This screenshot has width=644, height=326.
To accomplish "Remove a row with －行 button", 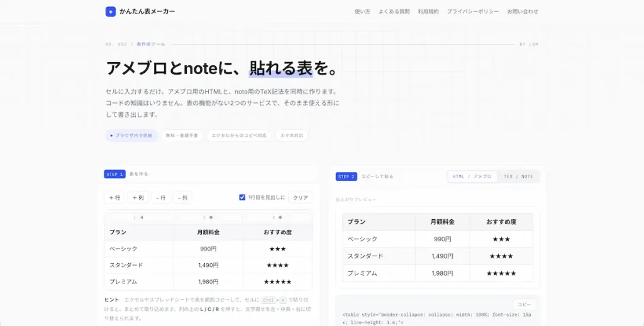I will [x=160, y=198].
